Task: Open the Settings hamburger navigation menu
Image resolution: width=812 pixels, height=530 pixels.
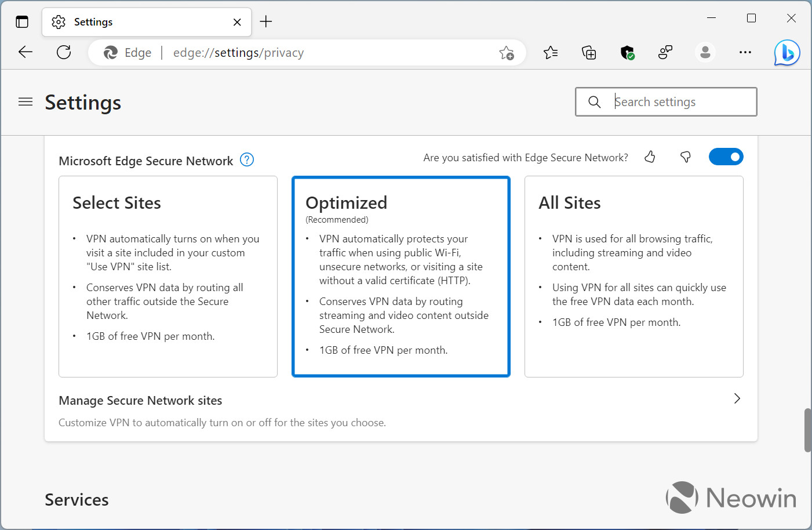Action: pyautogui.click(x=26, y=102)
